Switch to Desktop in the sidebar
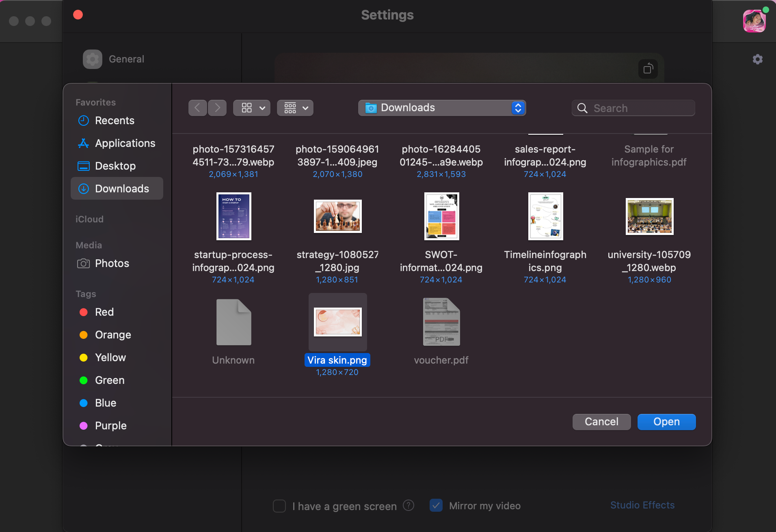The image size is (776, 532). click(115, 166)
